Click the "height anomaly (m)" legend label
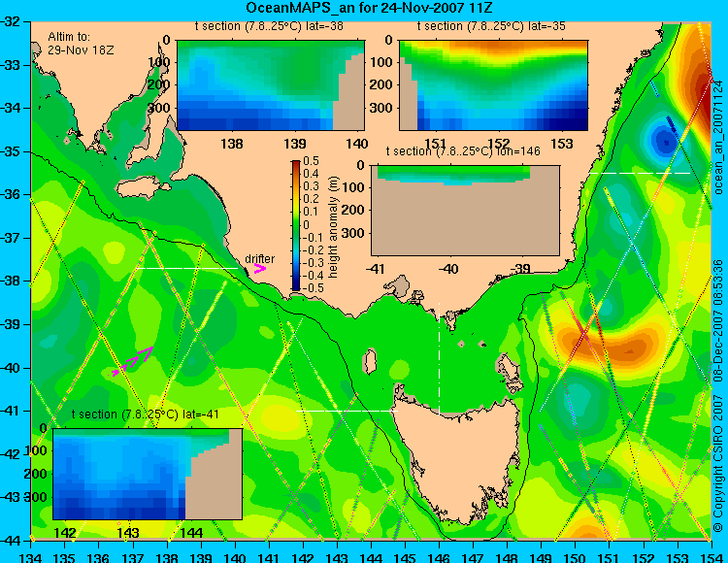 tap(333, 227)
